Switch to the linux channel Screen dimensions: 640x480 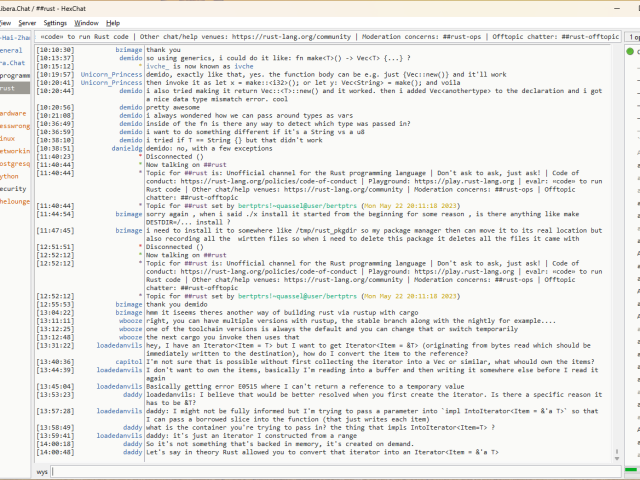8,138
